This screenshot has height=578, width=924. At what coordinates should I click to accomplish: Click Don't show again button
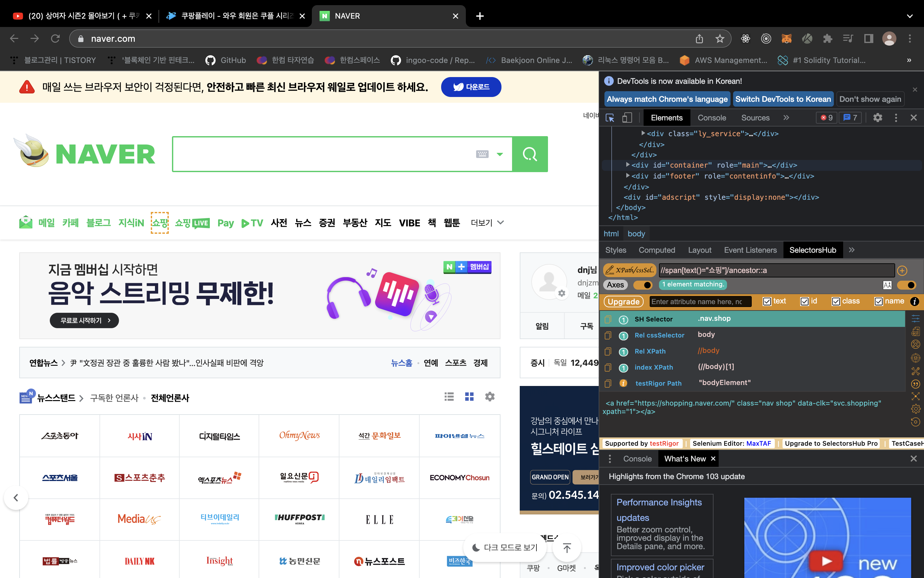tap(870, 100)
